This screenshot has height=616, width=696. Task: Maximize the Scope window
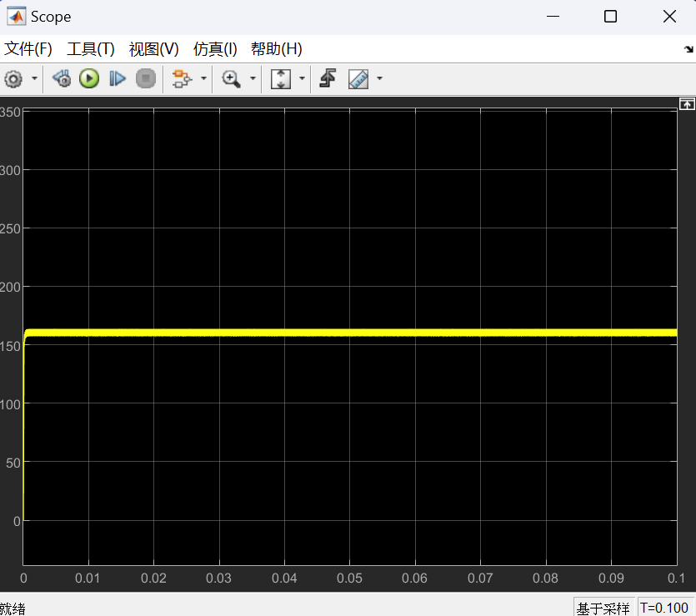click(611, 17)
